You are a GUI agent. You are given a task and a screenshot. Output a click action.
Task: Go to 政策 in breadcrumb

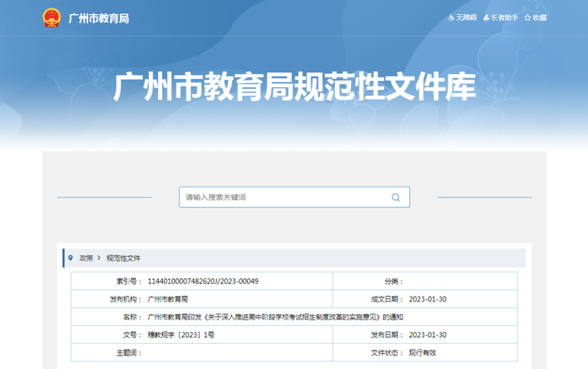tap(86, 258)
